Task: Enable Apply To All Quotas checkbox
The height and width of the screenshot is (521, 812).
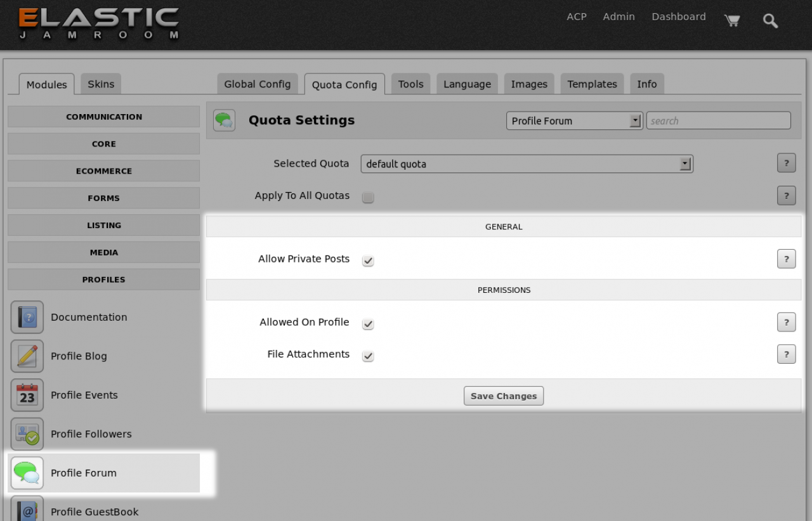Action: [368, 197]
